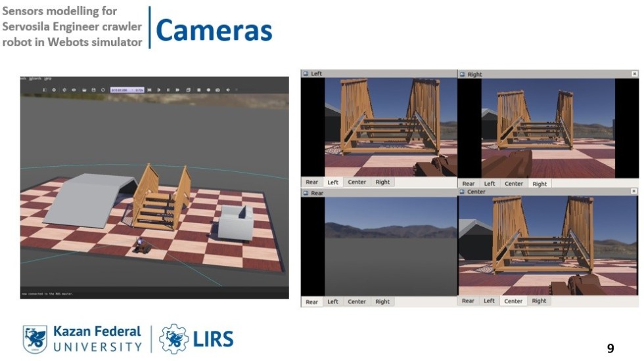The height and width of the screenshot is (361, 644).
Task: Open the Help menu in Webots
Action: point(48,79)
